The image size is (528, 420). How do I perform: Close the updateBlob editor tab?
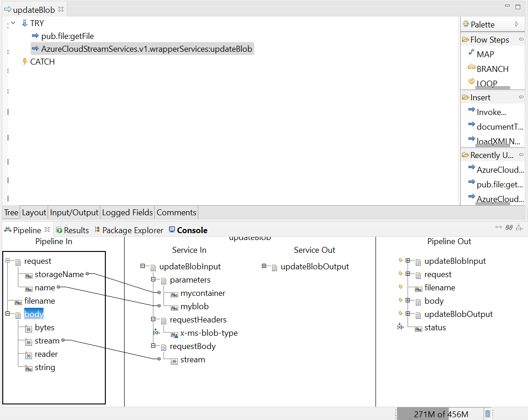point(61,10)
